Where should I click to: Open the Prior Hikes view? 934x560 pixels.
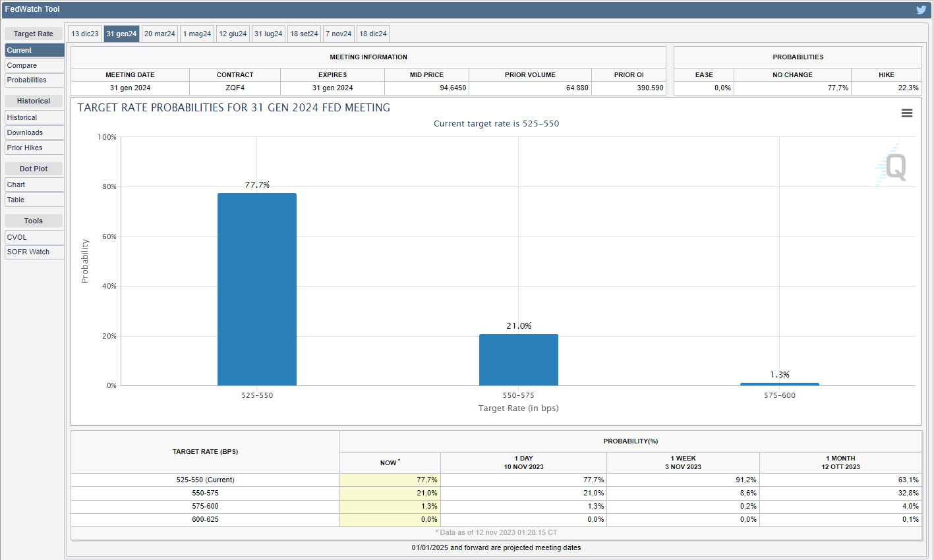(x=34, y=148)
